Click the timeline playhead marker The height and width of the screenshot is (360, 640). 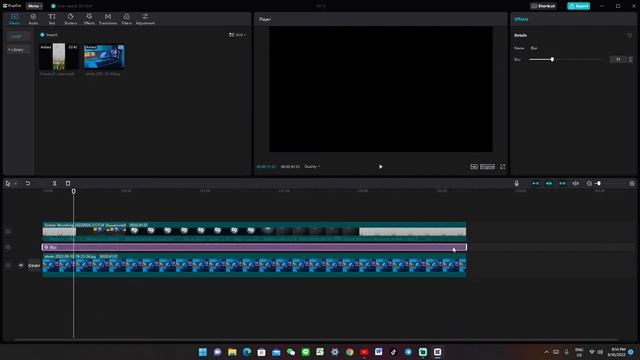[73, 191]
